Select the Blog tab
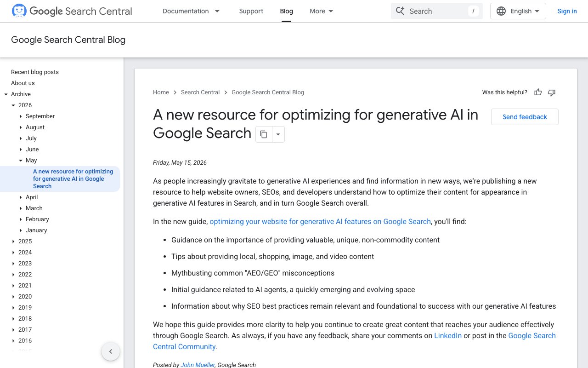The image size is (588, 368). pyautogui.click(x=286, y=11)
